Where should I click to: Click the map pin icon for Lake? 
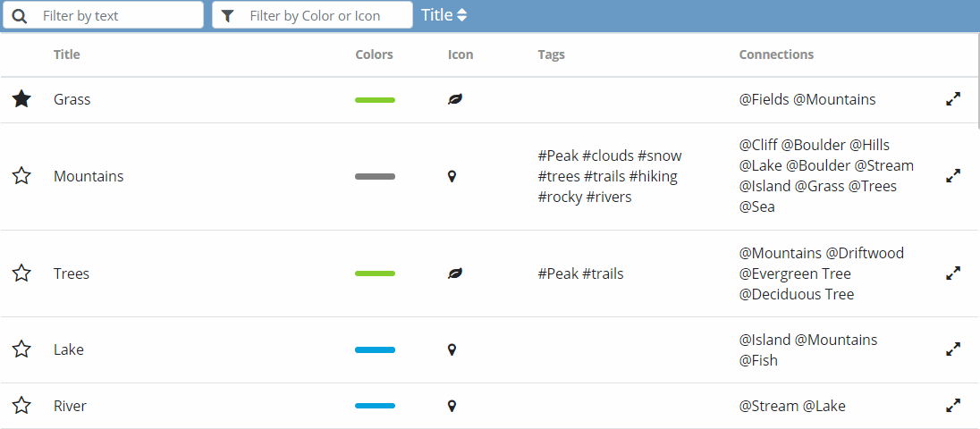coord(452,349)
